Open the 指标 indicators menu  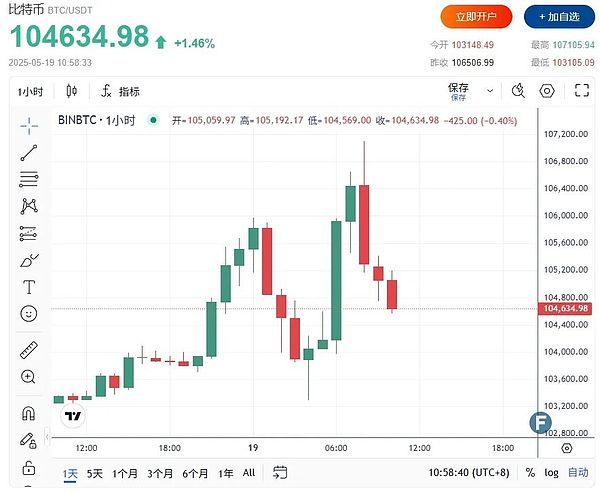tap(120, 91)
